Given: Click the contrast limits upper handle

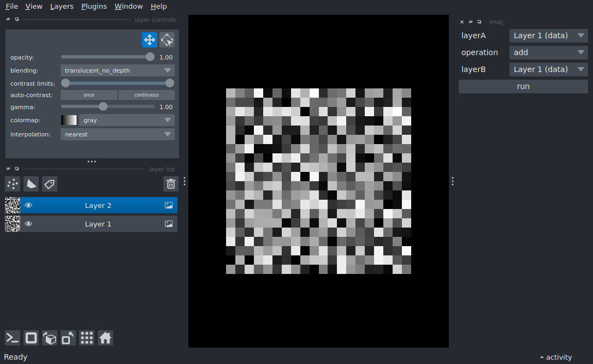Looking at the screenshot, I should [170, 83].
